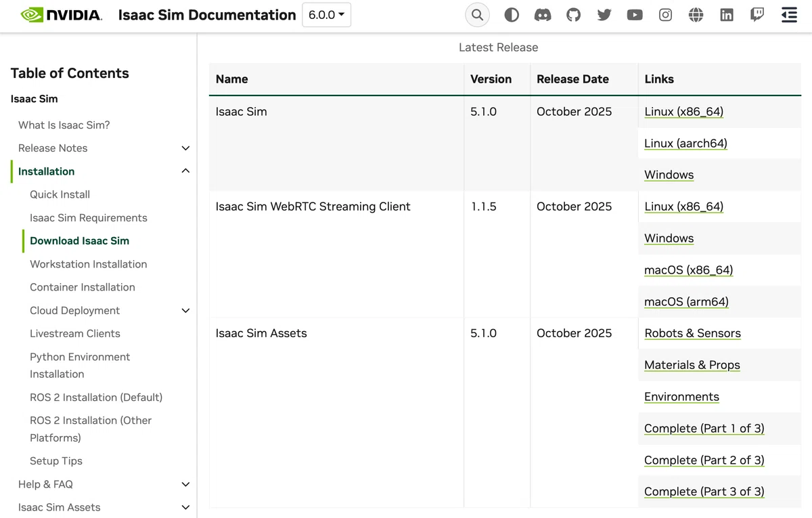Expand the Cloud Deployment chevron
The height and width of the screenshot is (518, 812).
click(x=185, y=311)
